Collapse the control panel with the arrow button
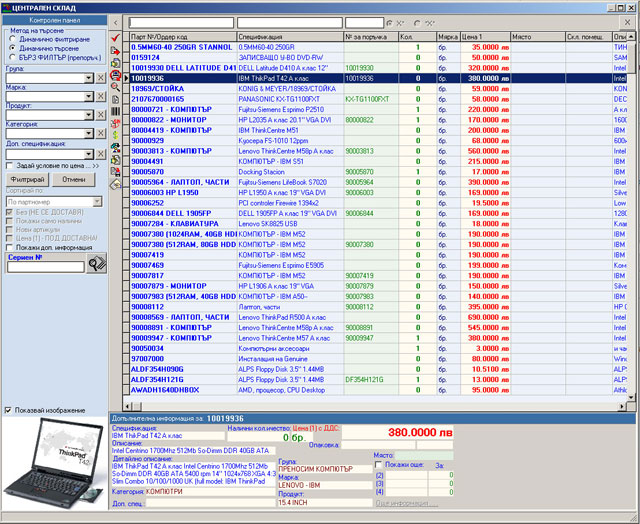The height and width of the screenshot is (524, 640). (x=117, y=21)
